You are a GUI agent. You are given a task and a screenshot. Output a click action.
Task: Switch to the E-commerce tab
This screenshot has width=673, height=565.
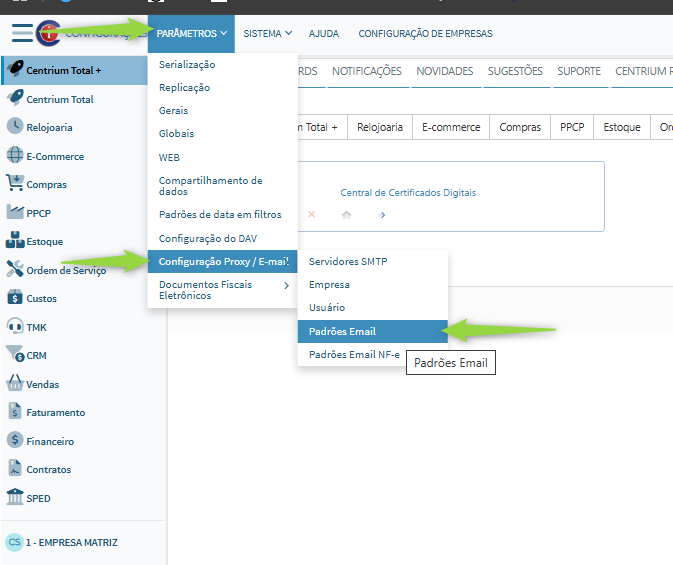point(450,128)
